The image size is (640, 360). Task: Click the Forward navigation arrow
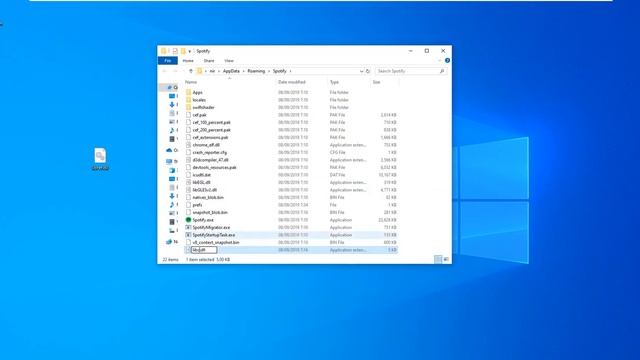(x=175, y=71)
